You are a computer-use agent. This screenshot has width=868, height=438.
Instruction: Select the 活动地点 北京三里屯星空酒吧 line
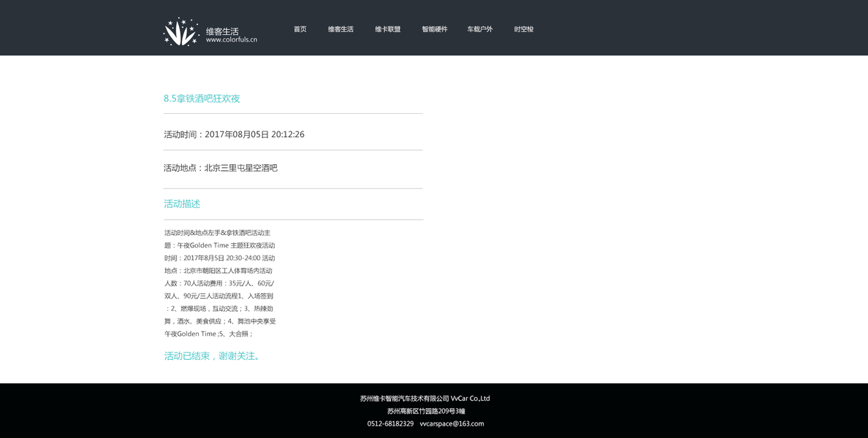pos(221,168)
